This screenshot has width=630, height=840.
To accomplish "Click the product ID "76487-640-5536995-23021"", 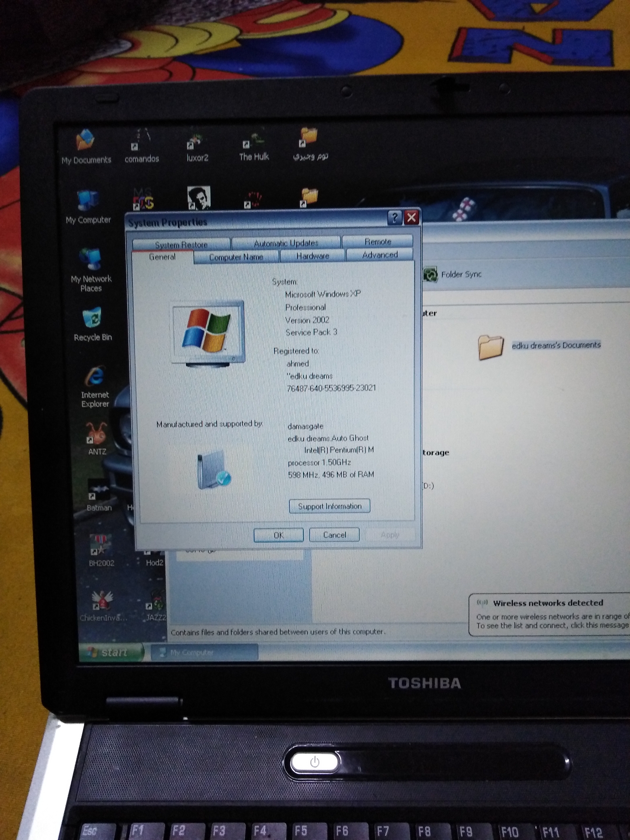I will (331, 388).
